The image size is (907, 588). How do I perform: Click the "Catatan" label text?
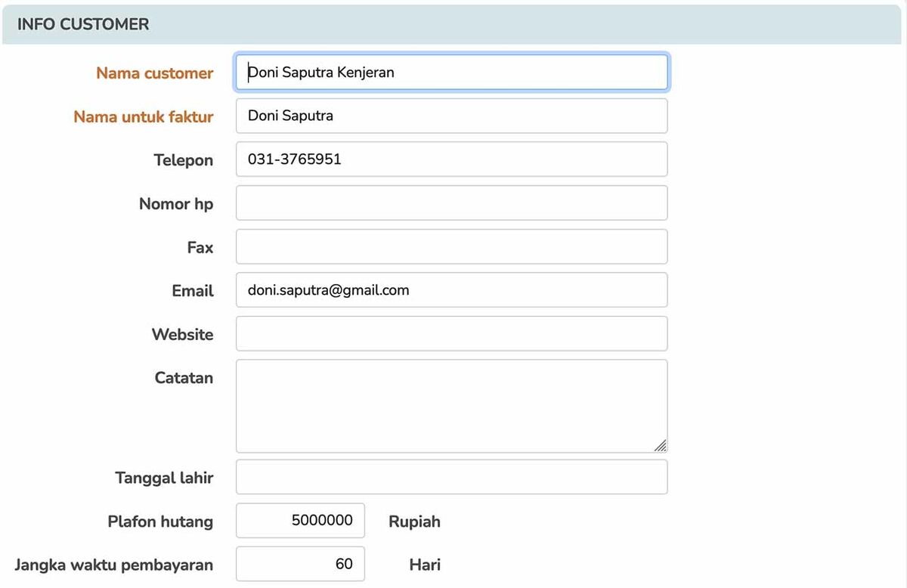(184, 378)
